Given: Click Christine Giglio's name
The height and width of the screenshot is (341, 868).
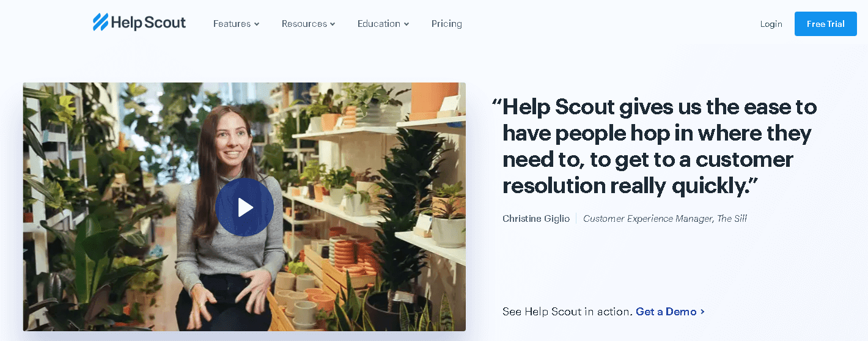Looking at the screenshot, I should pyautogui.click(x=536, y=219).
